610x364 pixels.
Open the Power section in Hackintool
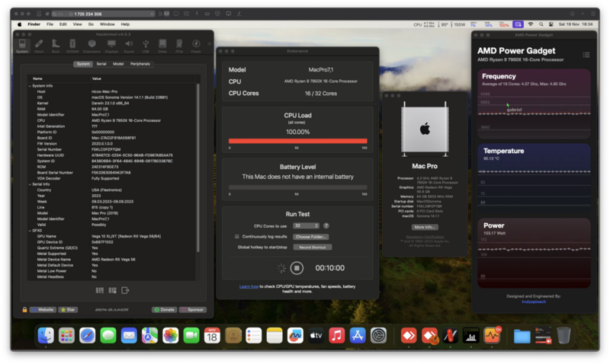pyautogui.click(x=197, y=46)
